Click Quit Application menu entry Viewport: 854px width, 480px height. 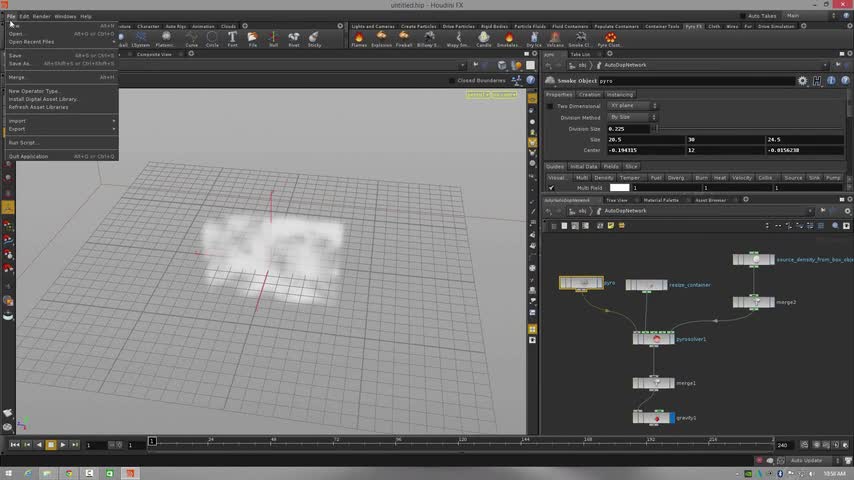pyautogui.click(x=28, y=156)
